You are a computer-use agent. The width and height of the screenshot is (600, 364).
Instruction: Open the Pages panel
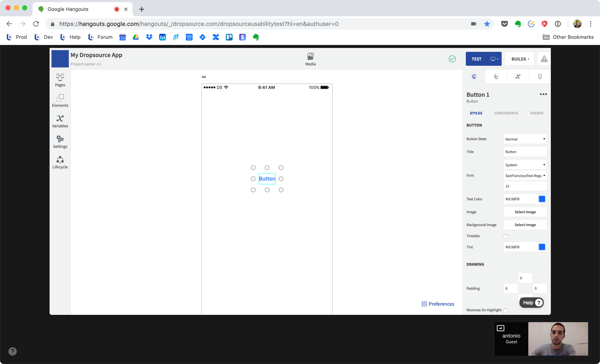[60, 80]
